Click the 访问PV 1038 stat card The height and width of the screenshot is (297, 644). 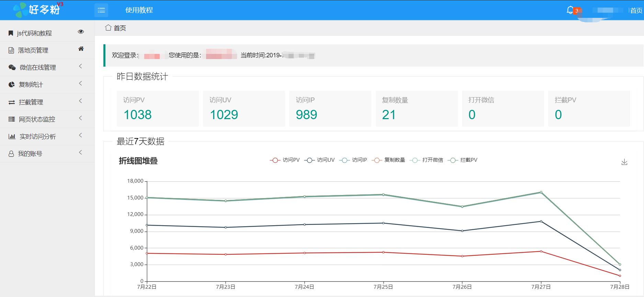click(158, 108)
